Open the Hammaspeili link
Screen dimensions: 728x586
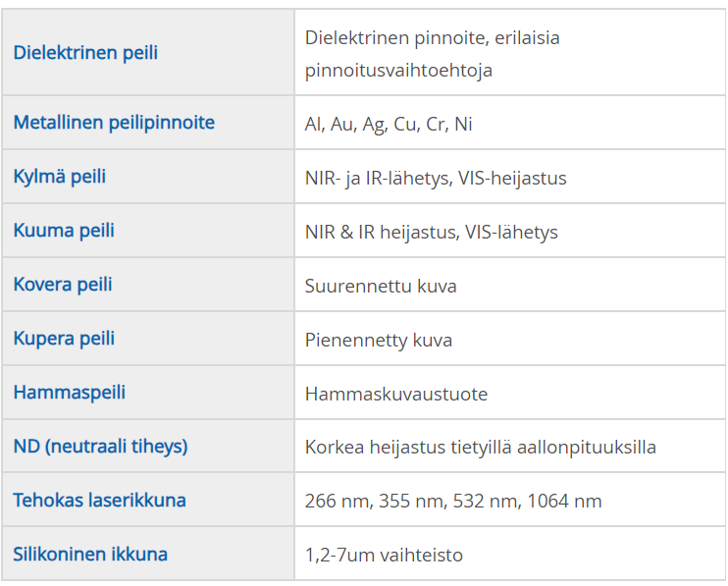(70, 393)
